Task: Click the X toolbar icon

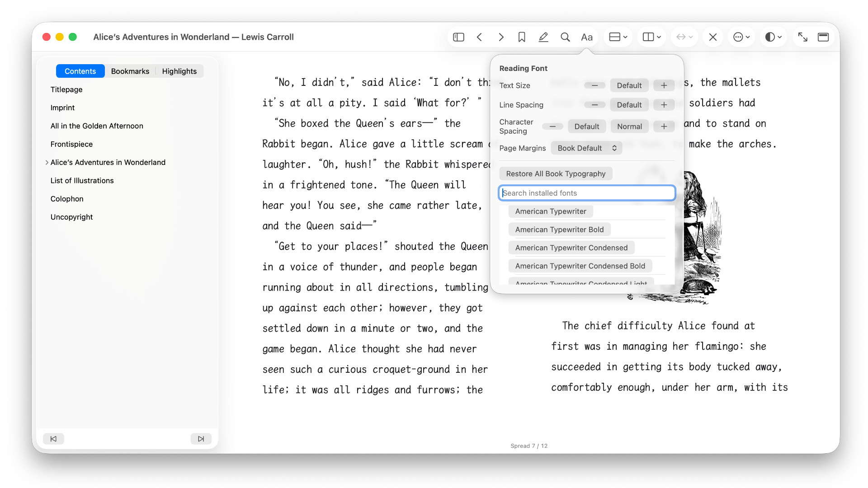Action: click(713, 37)
